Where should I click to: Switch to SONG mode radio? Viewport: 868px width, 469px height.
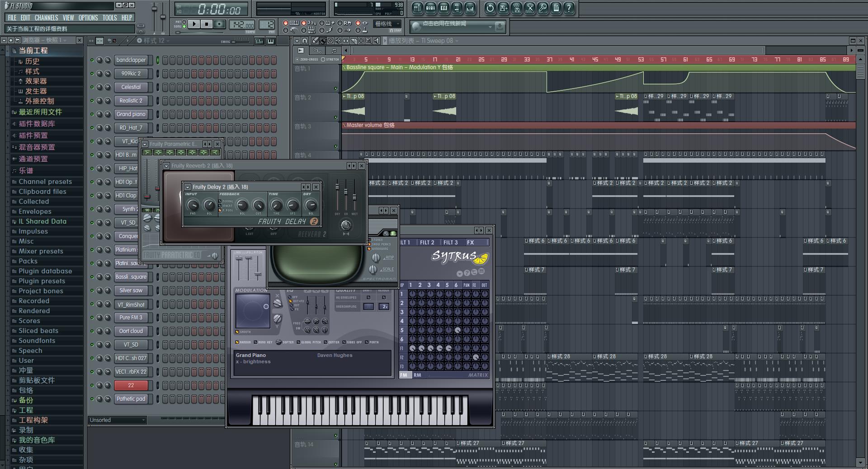tap(184, 27)
